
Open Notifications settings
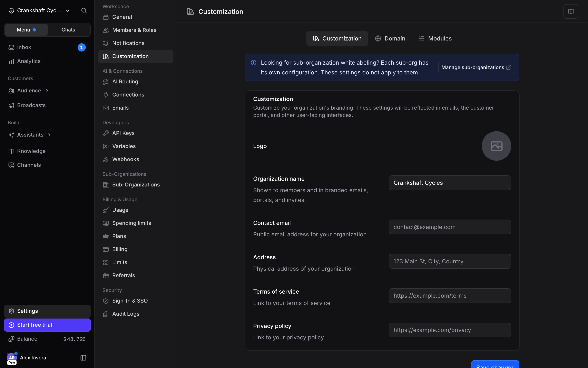point(135,43)
